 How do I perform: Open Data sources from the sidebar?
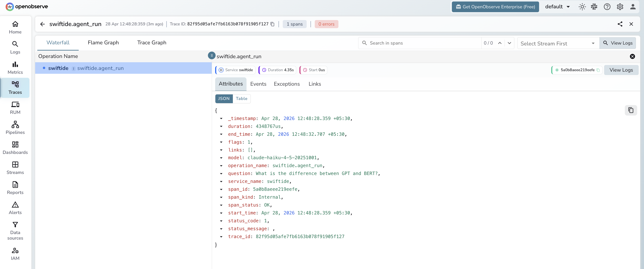pos(15,231)
